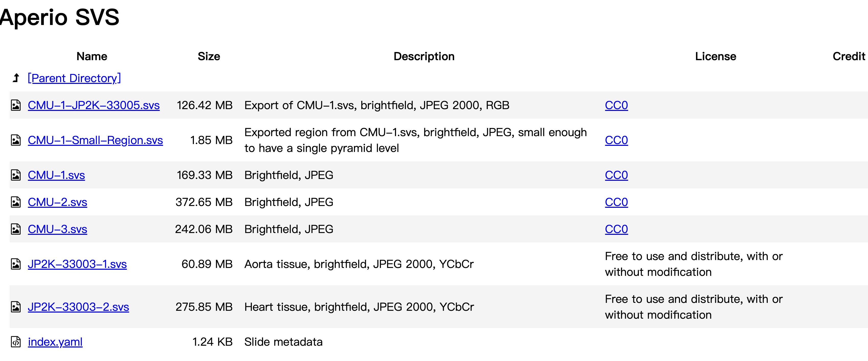The width and height of the screenshot is (868, 361).
Task: Click the image icon beside CMU-2.svs
Action: (16, 202)
